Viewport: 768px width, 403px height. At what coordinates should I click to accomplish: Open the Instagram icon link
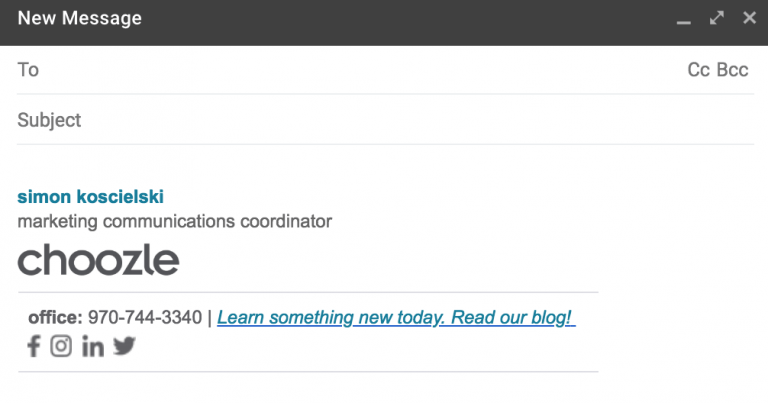pos(61,346)
